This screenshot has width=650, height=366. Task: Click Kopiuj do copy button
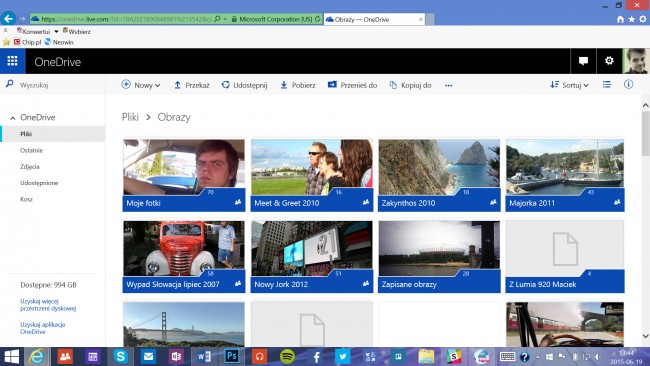pyautogui.click(x=410, y=85)
